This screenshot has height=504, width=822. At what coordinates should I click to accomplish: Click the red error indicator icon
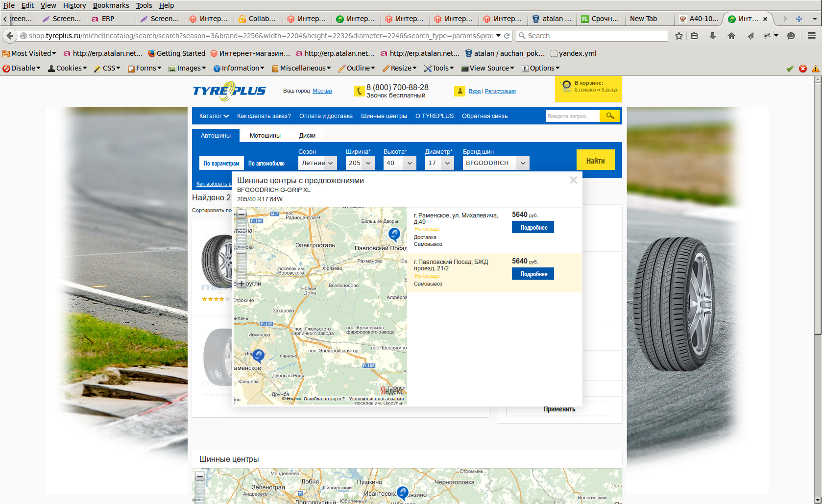point(802,69)
